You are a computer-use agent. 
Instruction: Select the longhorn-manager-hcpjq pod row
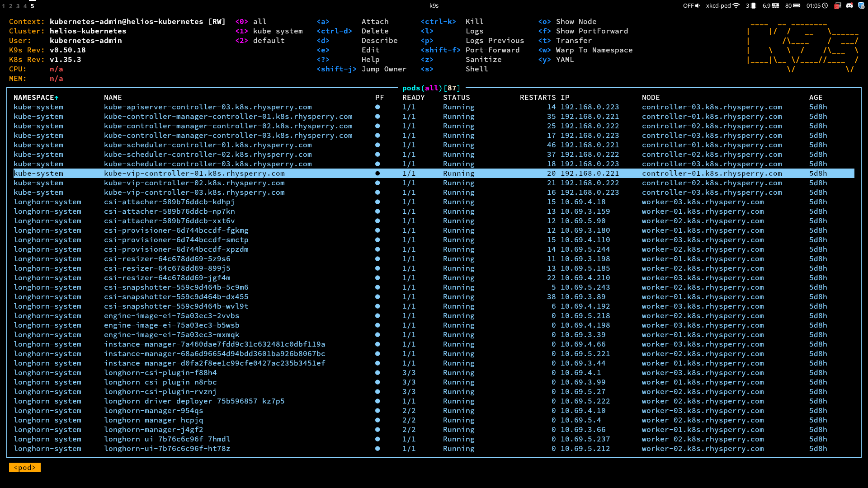154,420
